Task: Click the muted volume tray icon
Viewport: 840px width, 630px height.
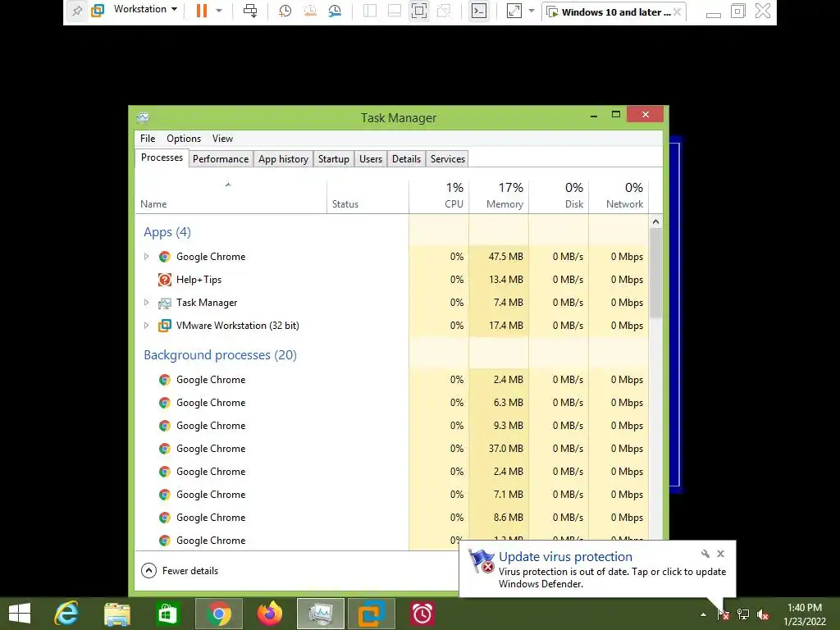Action: coord(762,614)
